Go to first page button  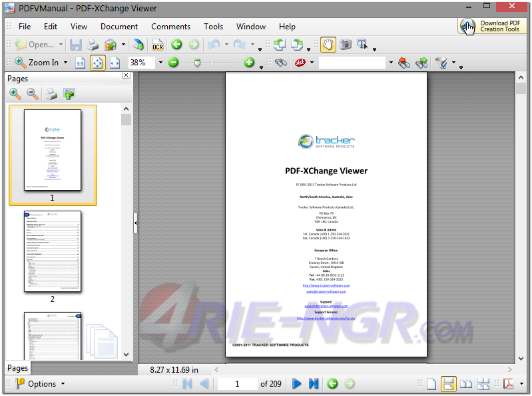187,384
